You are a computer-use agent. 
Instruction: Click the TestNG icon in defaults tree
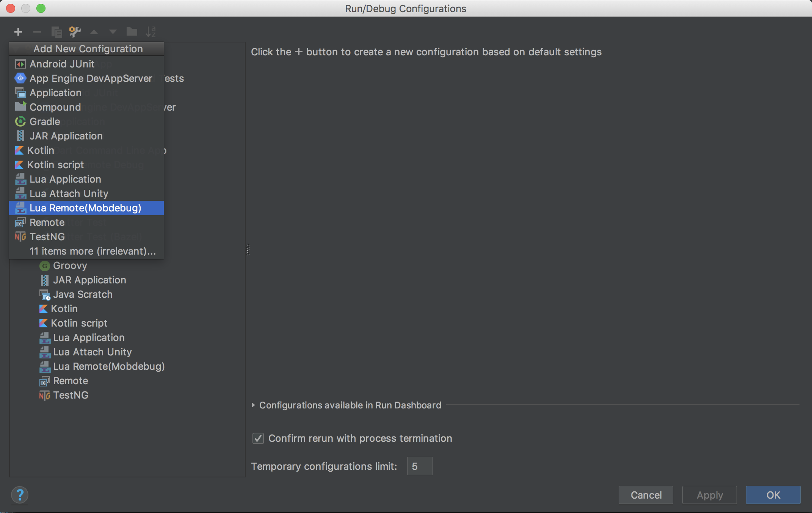(44, 396)
